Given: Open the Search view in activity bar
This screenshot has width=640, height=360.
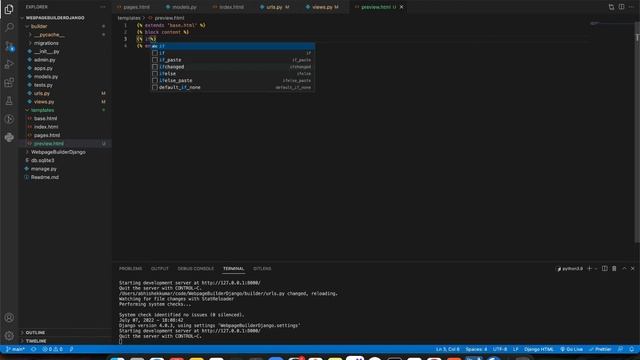Looking at the screenshot, I should click(x=9, y=27).
